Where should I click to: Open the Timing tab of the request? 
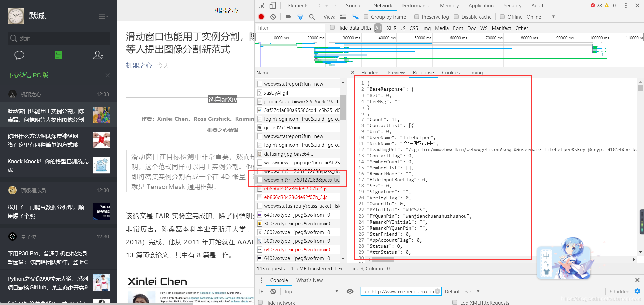[x=475, y=73]
